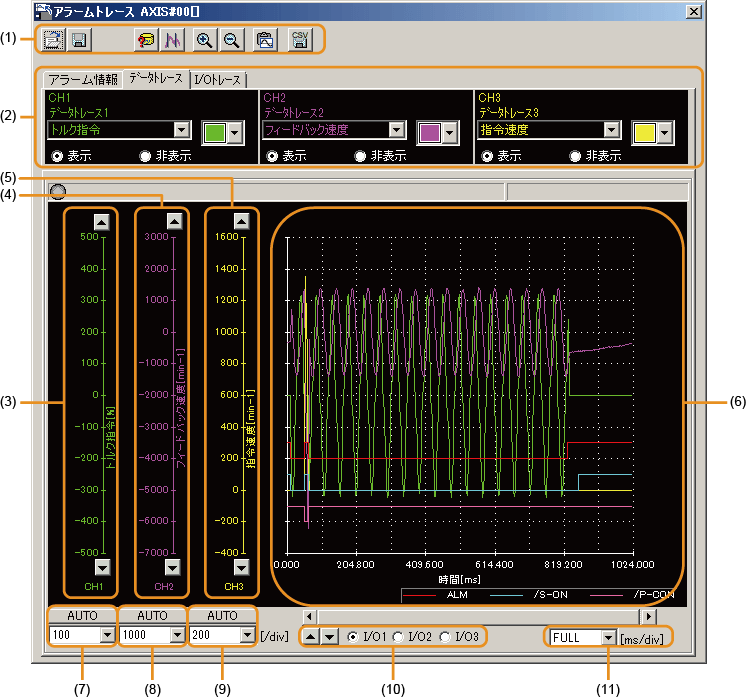This screenshot has width=746, height=699.
Task: Open the CH1 トルク指令 trace dropdown
Action: click(x=181, y=130)
